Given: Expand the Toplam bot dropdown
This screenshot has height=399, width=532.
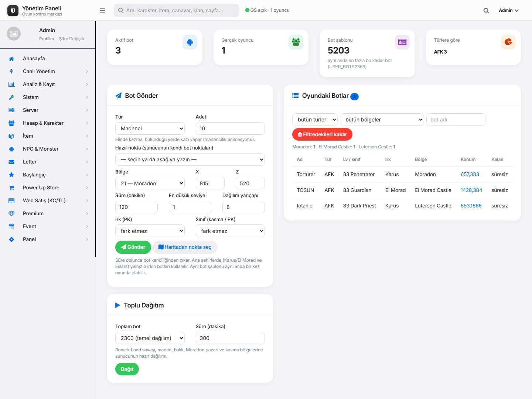Looking at the screenshot, I should coord(150,338).
